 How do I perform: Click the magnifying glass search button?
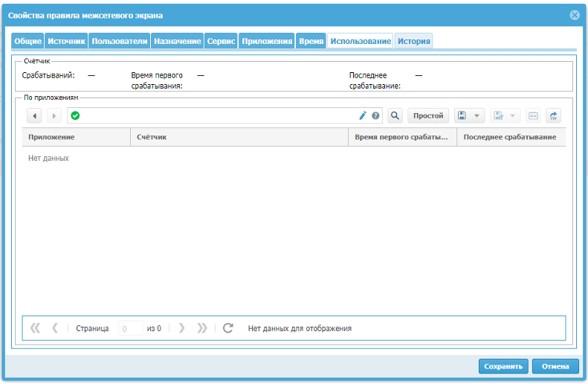pyautogui.click(x=395, y=116)
